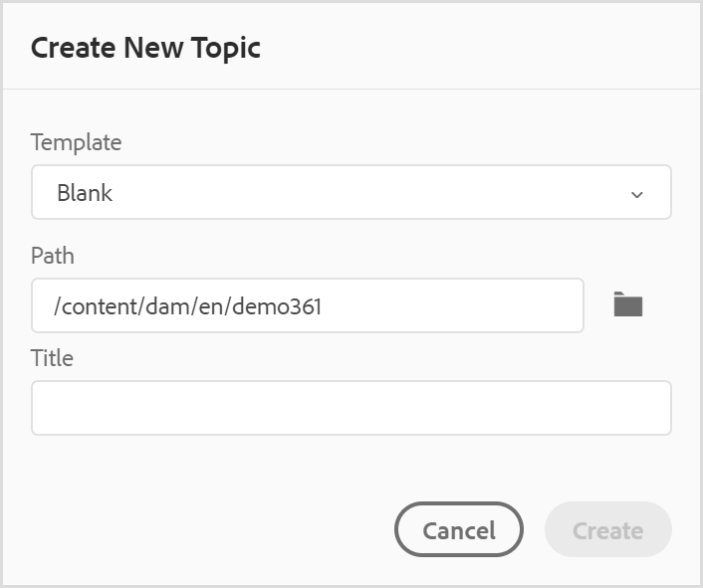Click the Create New Topic heading
Viewport: 703px width, 588px height.
(x=145, y=48)
